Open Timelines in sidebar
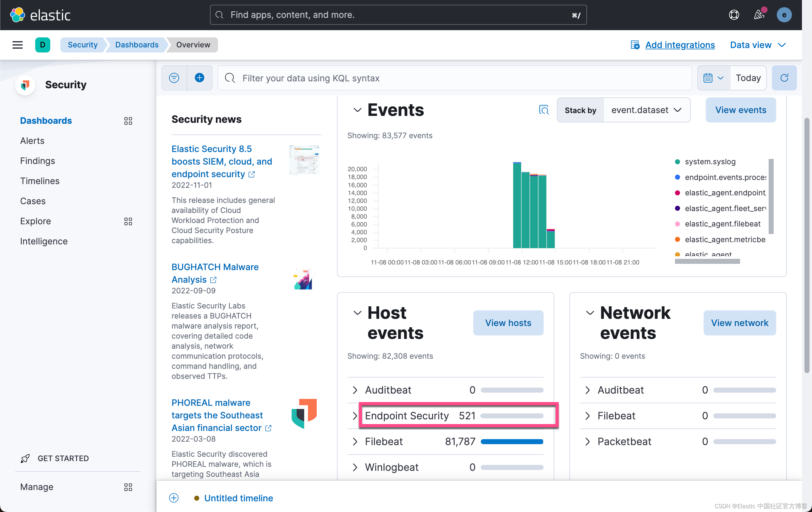Viewport: 812px width, 512px height. [x=40, y=181]
